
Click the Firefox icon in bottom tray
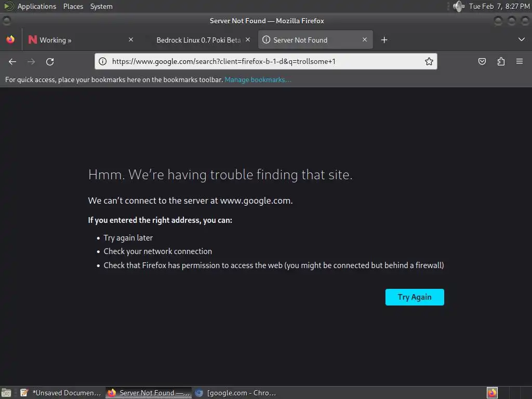[x=492, y=393]
